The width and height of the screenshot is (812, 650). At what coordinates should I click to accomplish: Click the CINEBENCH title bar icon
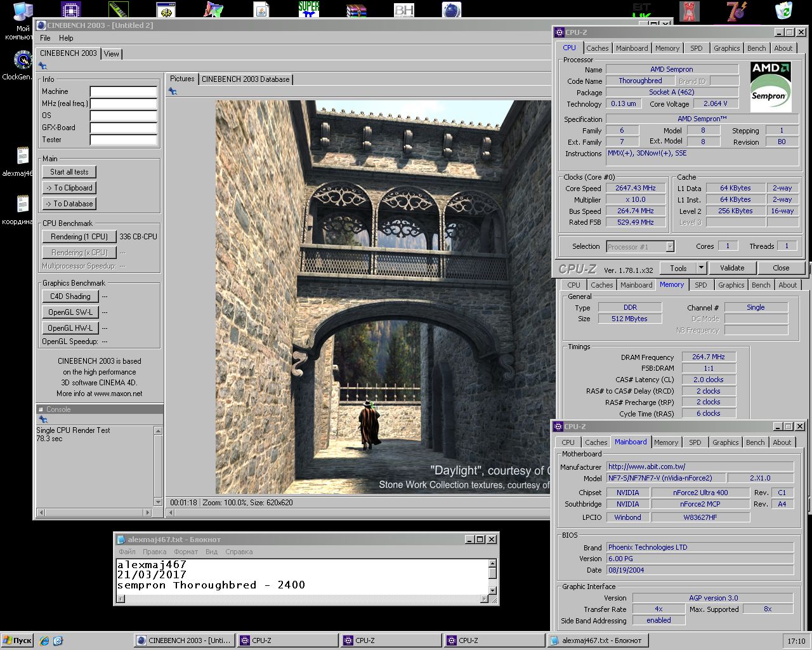(41, 25)
